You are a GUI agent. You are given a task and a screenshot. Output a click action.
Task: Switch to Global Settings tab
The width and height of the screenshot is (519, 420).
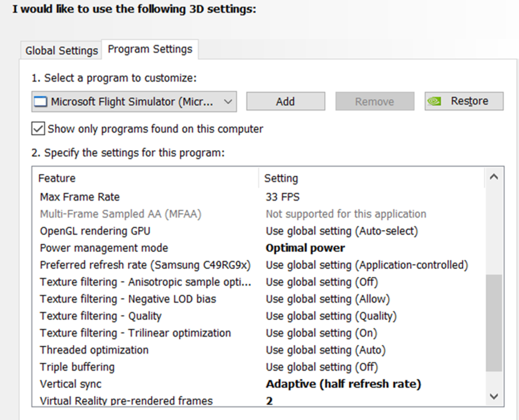click(61, 50)
